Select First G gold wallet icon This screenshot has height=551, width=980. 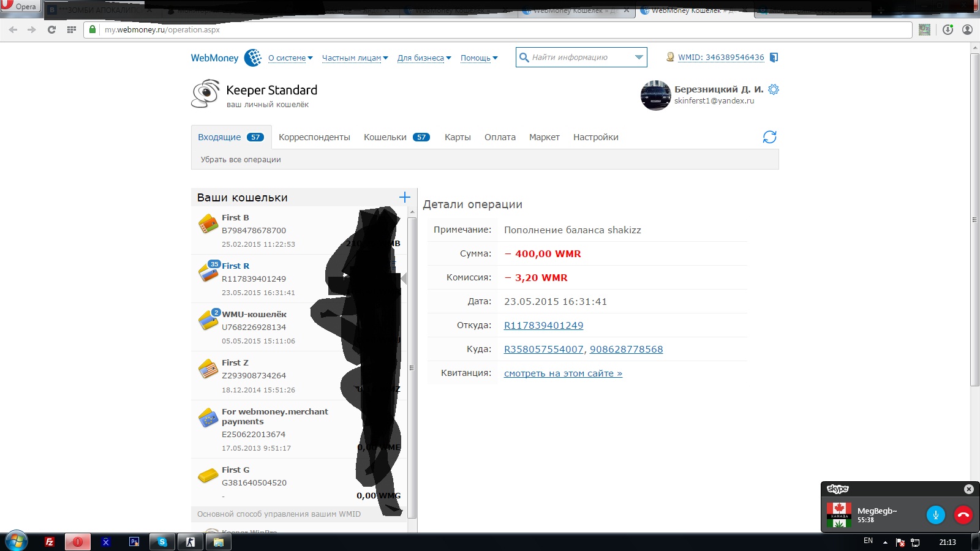pos(208,475)
